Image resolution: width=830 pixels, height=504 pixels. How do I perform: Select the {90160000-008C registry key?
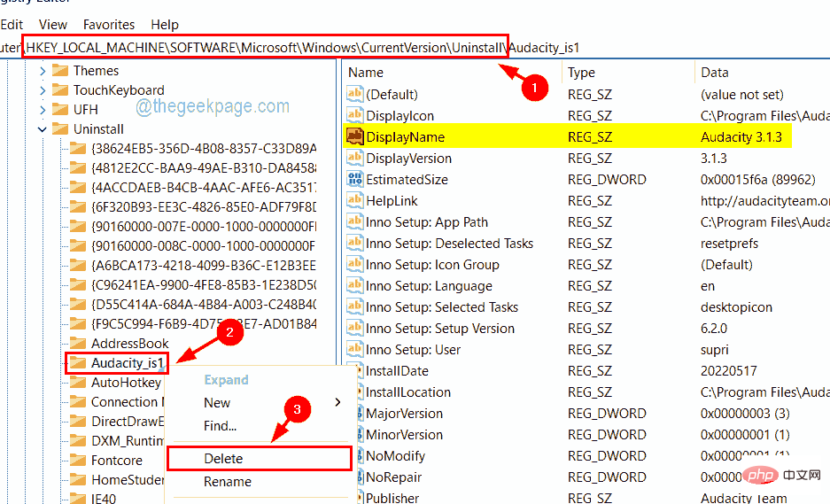(203, 246)
